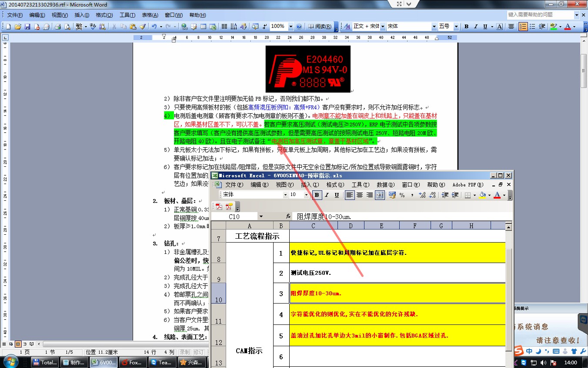Open Print Preview in Word toolbar
This screenshot has height=368, width=588.
(x=67, y=27)
